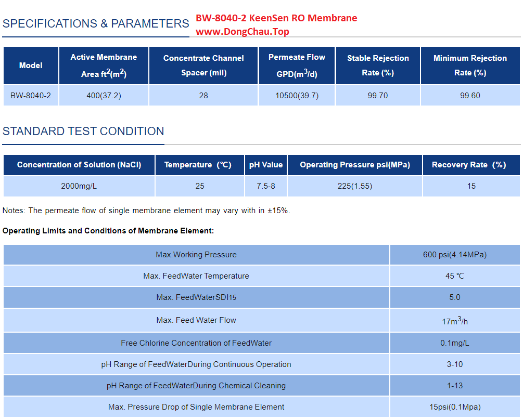Click the 600 psi(4.14MPa) value cell
The width and height of the screenshot is (523, 420).
(455, 255)
